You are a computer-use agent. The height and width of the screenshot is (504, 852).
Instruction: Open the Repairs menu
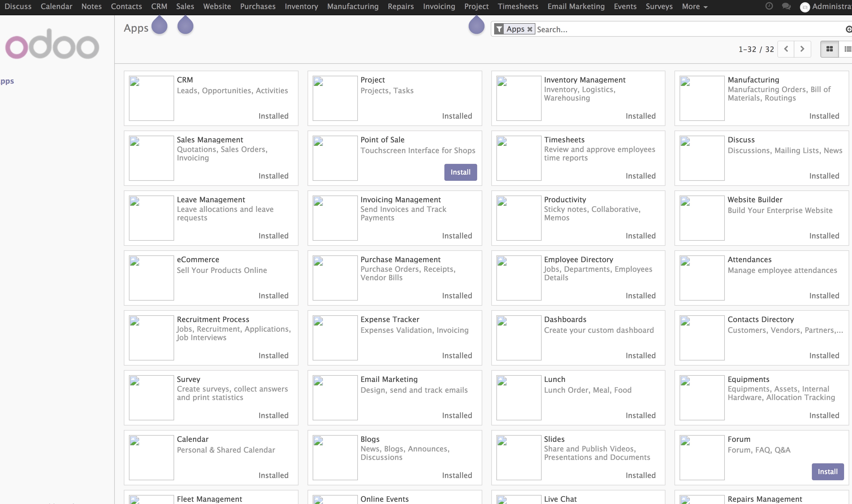(401, 6)
